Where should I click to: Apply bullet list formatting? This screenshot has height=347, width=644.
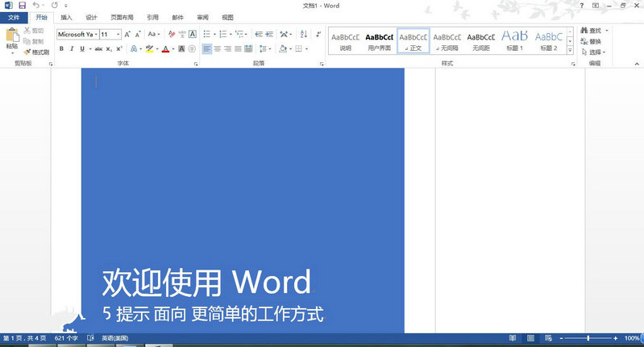pyautogui.click(x=206, y=35)
